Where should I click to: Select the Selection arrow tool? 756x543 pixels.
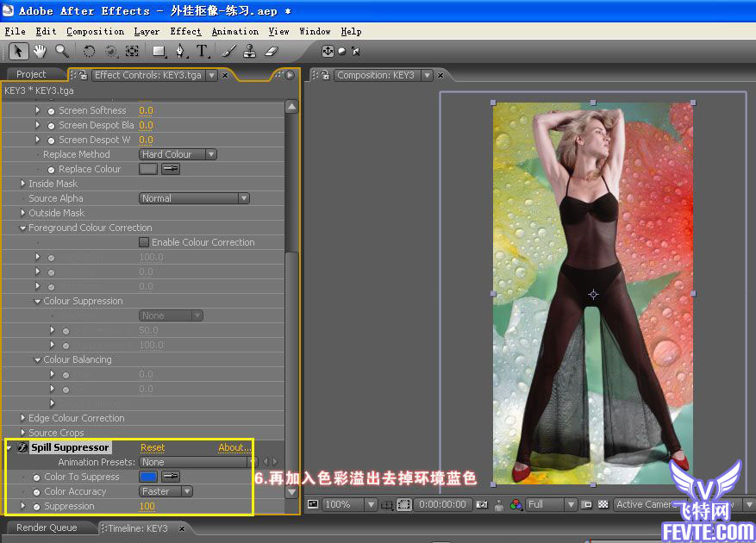click(18, 51)
